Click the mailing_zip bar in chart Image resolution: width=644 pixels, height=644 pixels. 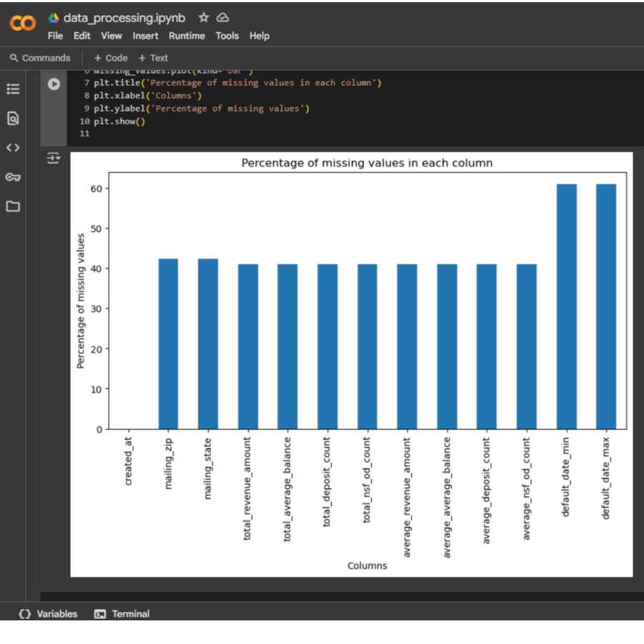pyautogui.click(x=168, y=343)
